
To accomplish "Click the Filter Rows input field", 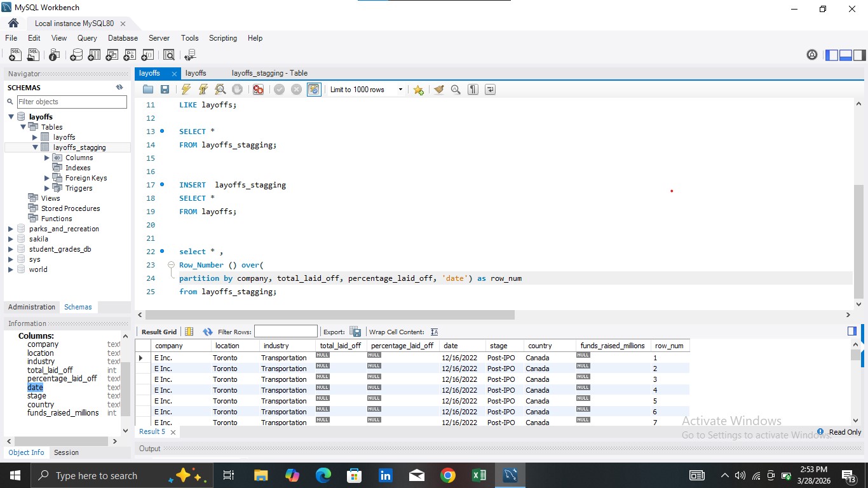I will click(285, 332).
